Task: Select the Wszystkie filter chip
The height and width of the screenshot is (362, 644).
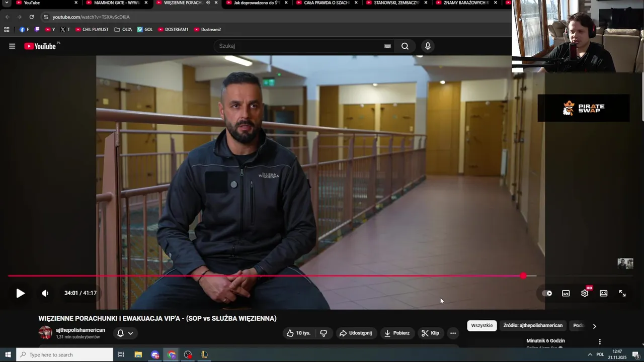Action: [x=482, y=325]
